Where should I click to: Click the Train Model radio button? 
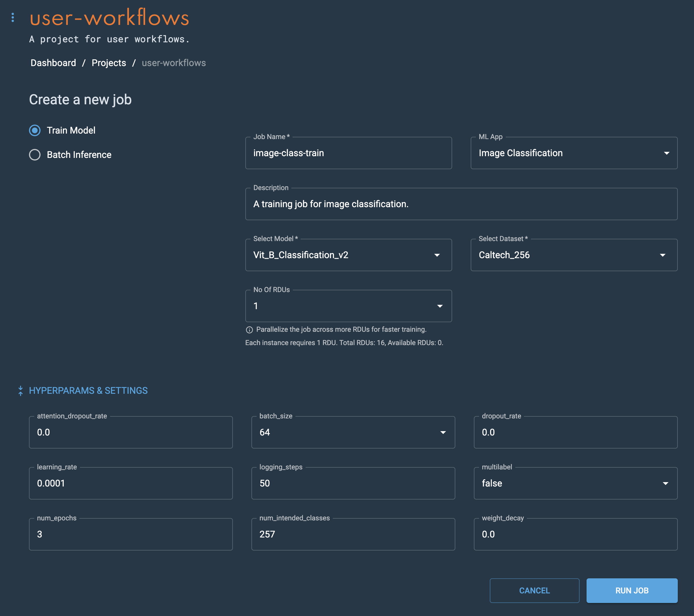[35, 130]
